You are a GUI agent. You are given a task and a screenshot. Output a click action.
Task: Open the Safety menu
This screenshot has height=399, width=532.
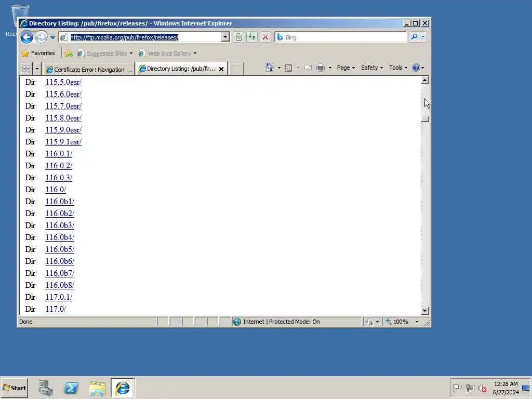coord(372,68)
